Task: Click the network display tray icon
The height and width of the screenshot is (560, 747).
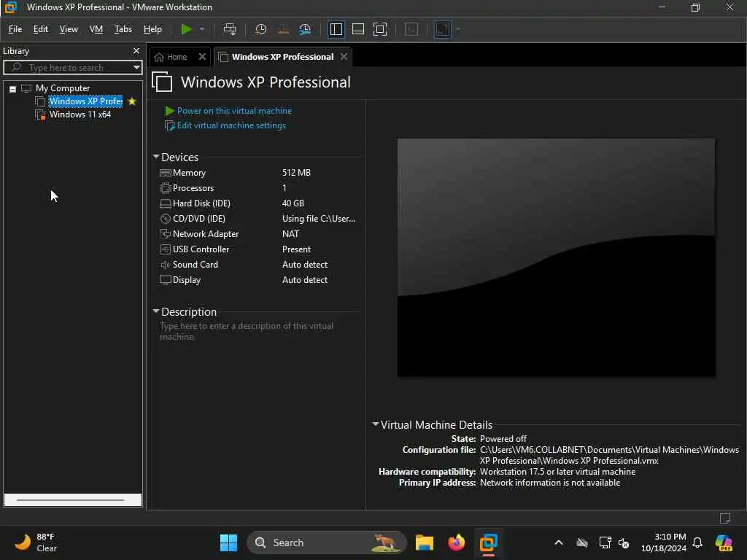Action: [605, 542]
